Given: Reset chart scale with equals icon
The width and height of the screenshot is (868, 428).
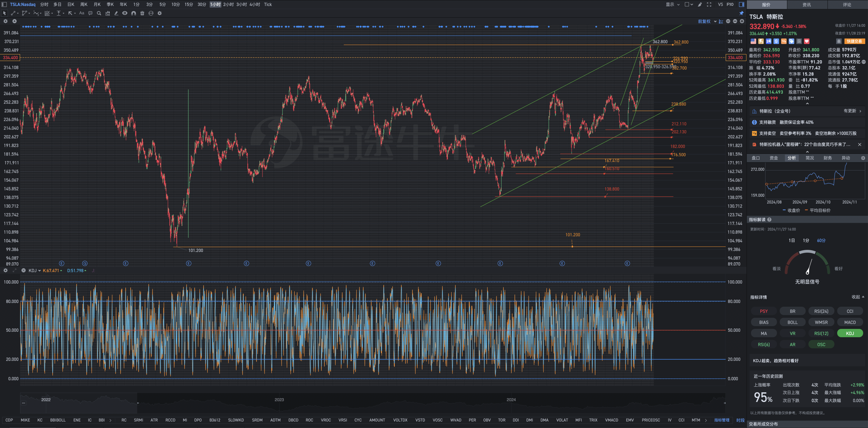Looking at the screenshot, I should pos(728,21).
